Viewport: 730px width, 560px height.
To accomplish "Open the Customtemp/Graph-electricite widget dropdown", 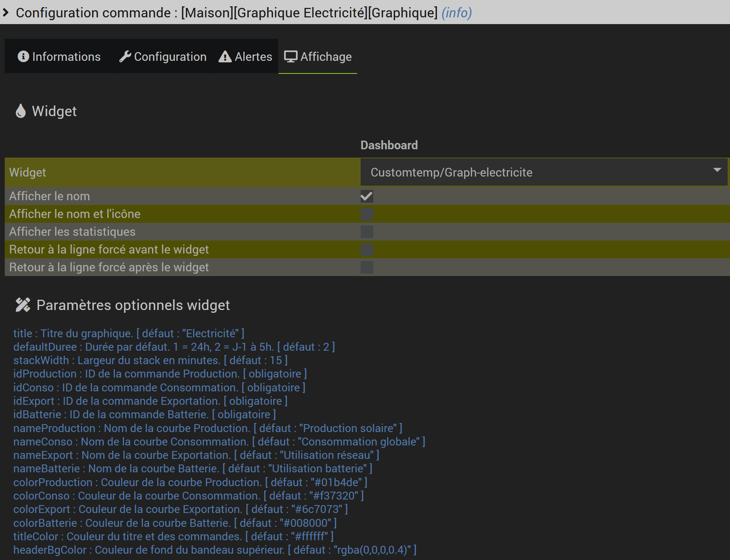I will point(543,172).
